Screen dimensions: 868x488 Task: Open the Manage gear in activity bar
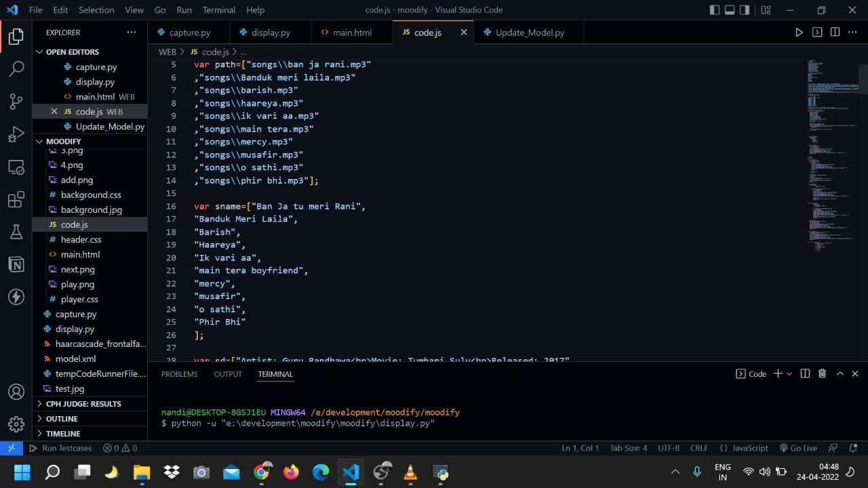coord(16,424)
